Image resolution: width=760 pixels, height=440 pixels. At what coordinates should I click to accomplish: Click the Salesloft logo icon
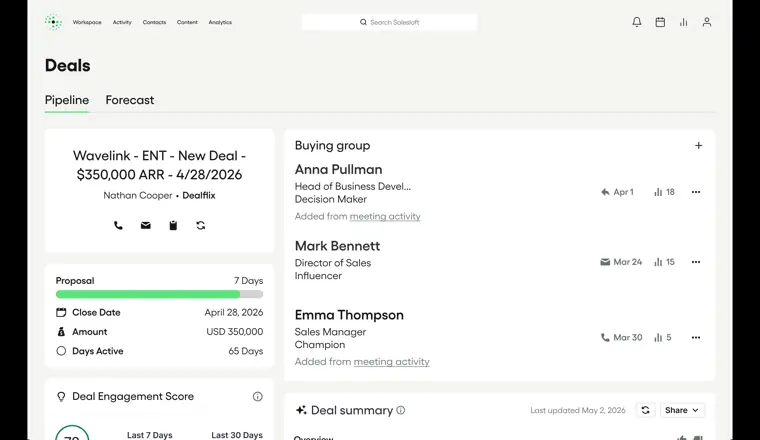click(53, 22)
